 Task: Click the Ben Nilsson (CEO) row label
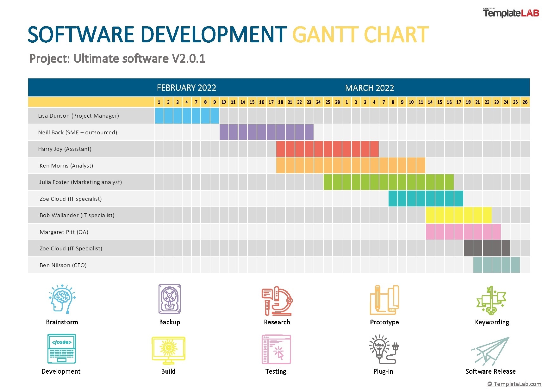click(63, 265)
